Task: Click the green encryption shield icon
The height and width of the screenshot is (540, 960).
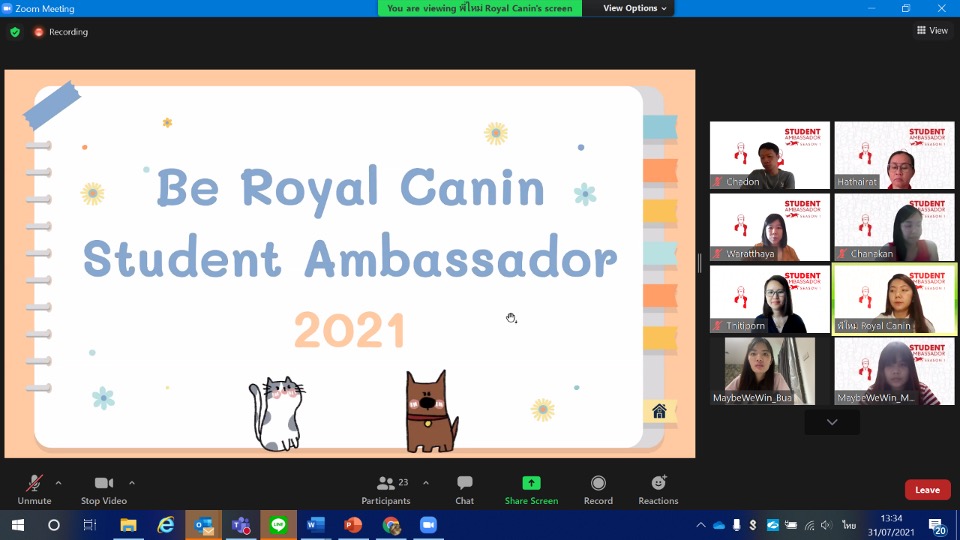Action: click(x=15, y=32)
